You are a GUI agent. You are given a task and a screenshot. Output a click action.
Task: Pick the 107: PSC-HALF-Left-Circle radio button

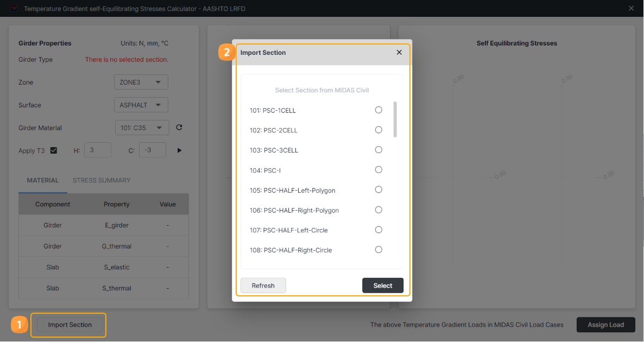[x=378, y=230]
